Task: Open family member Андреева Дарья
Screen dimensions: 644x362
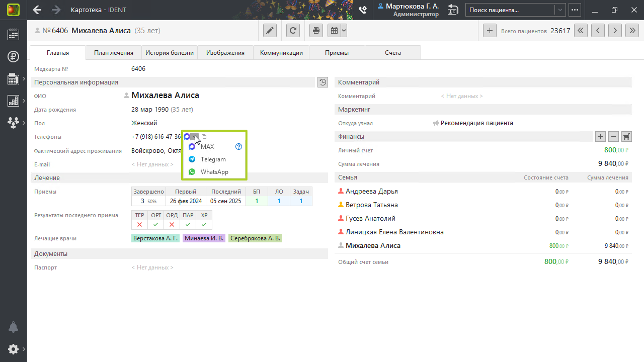Action: click(371, 191)
